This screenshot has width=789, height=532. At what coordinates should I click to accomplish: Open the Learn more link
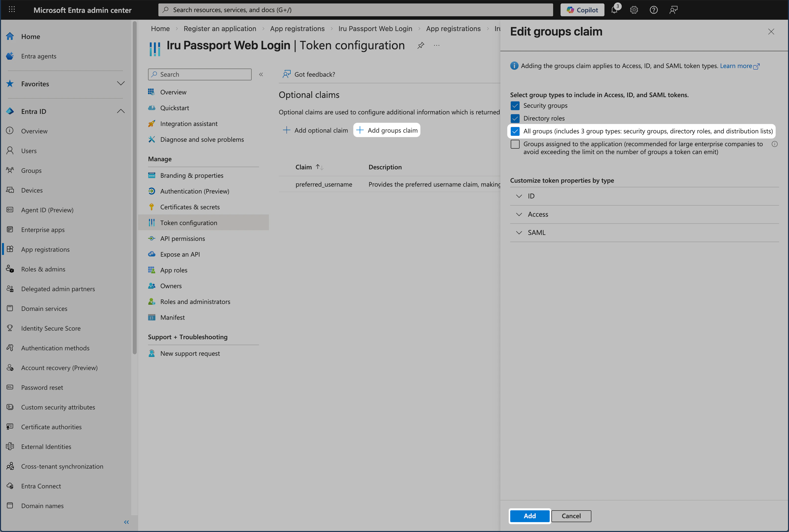click(737, 66)
